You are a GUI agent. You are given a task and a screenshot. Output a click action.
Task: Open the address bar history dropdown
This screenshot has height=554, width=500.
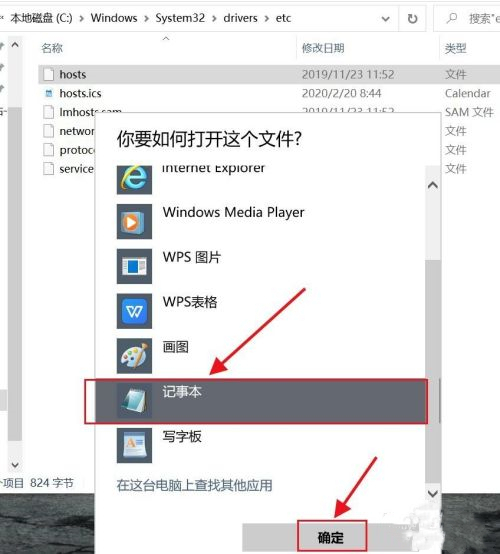point(386,18)
